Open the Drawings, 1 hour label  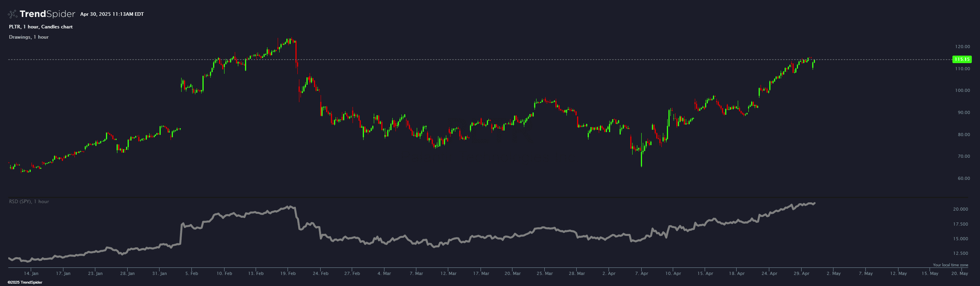point(29,37)
